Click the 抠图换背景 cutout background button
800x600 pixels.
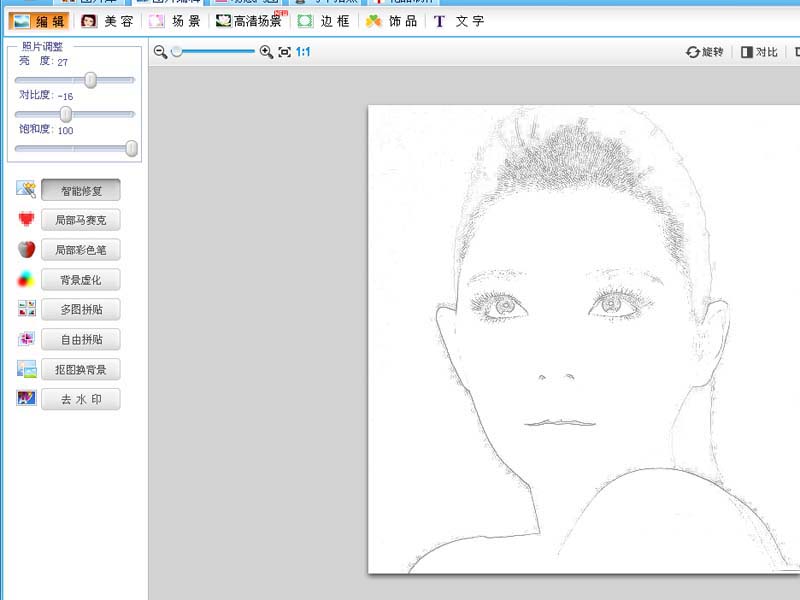(81, 369)
